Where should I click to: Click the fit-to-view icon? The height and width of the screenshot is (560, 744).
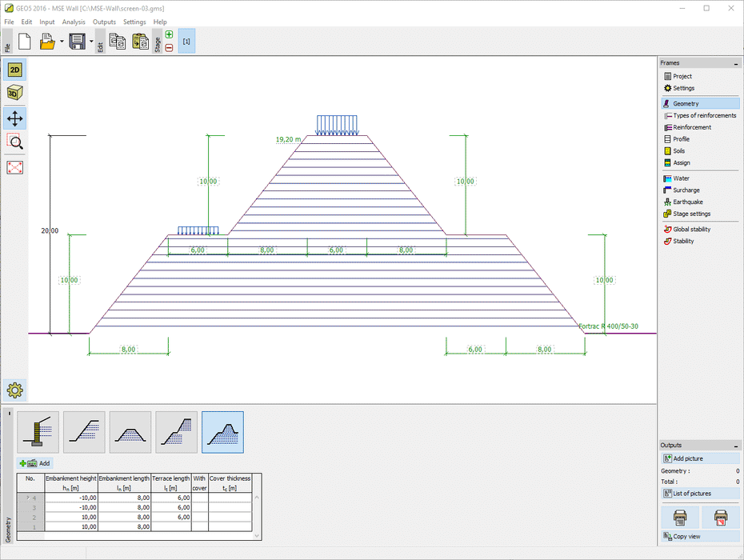(14, 167)
